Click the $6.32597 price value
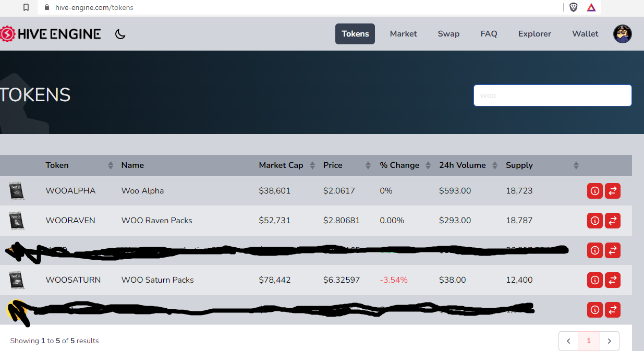This screenshot has width=644, height=351. [x=342, y=280]
